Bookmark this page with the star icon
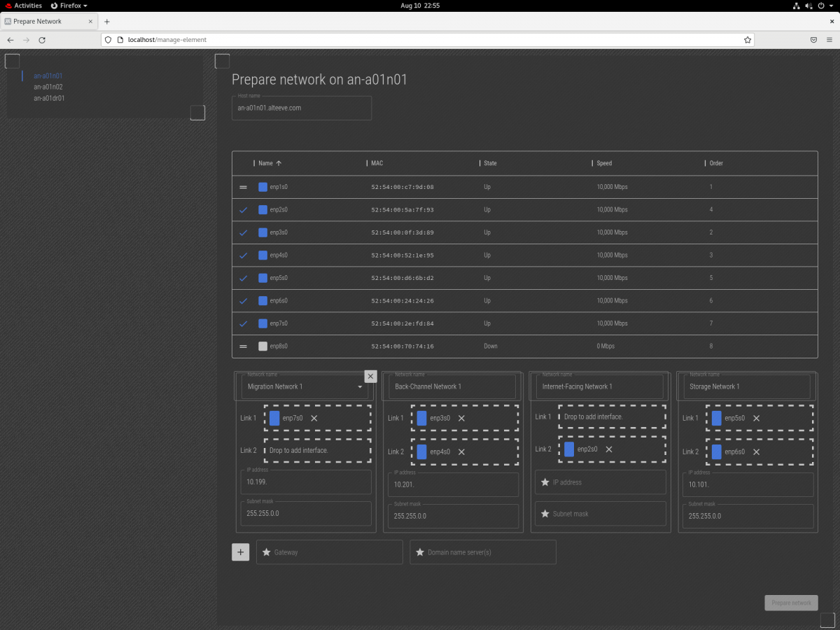840x630 pixels. pyautogui.click(x=748, y=40)
